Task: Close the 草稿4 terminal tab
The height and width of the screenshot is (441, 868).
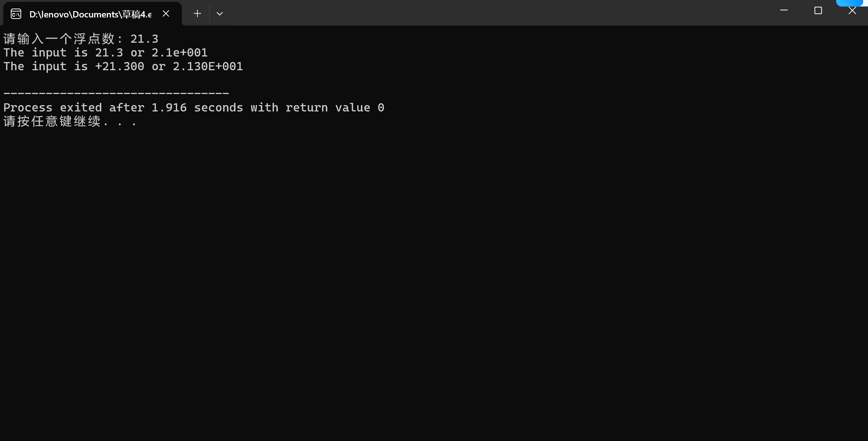Action: pos(166,14)
